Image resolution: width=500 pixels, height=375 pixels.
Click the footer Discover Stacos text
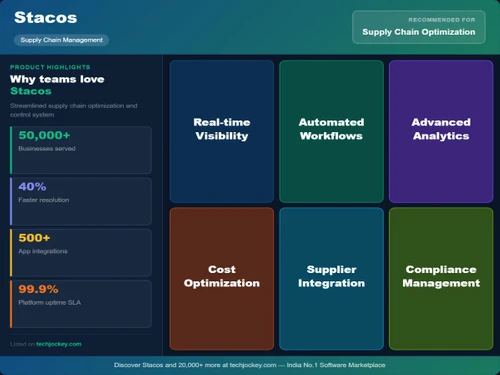pos(250,365)
